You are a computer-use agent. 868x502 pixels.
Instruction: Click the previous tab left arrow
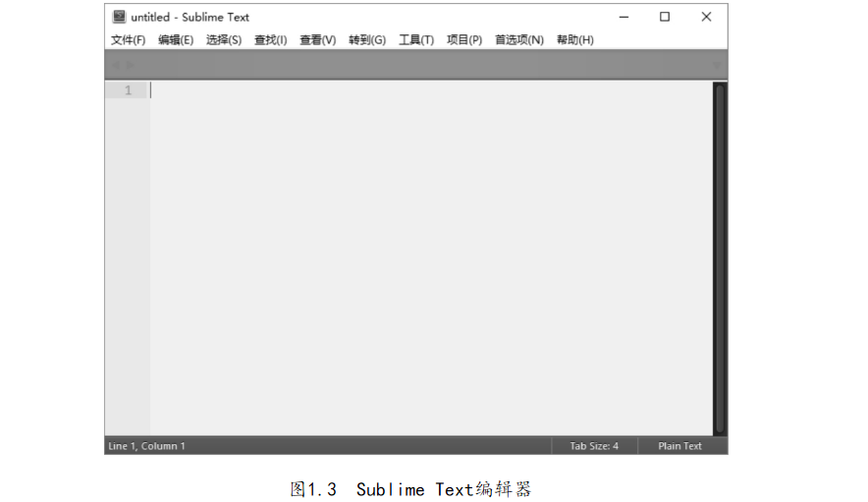pyautogui.click(x=114, y=65)
